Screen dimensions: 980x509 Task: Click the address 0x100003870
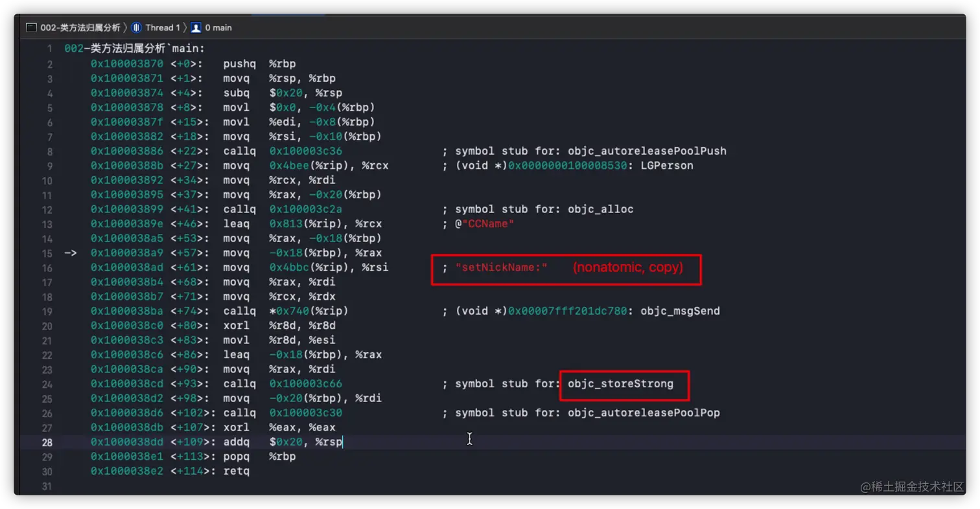coord(128,64)
